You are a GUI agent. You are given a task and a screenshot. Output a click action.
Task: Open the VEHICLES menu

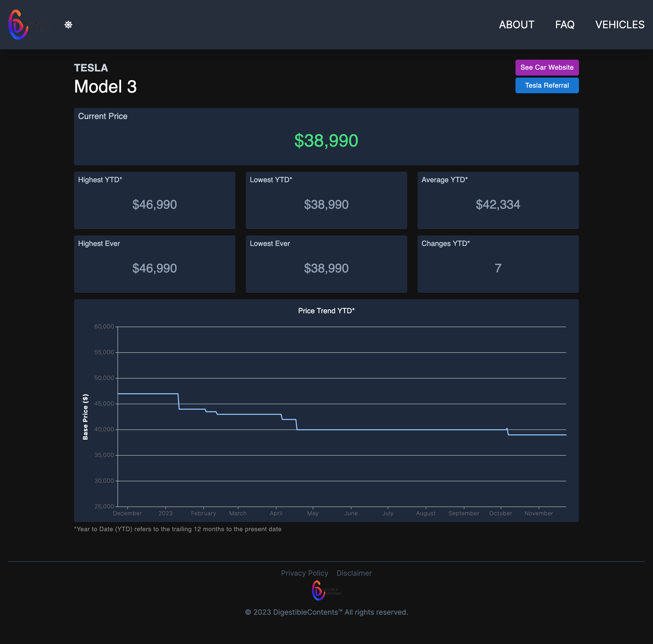tap(620, 25)
